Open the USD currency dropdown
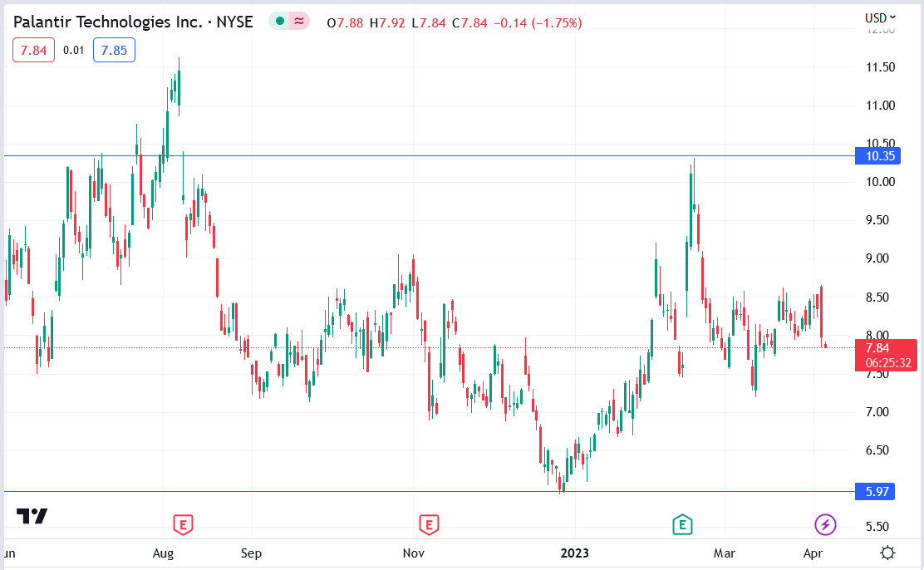 tap(881, 17)
